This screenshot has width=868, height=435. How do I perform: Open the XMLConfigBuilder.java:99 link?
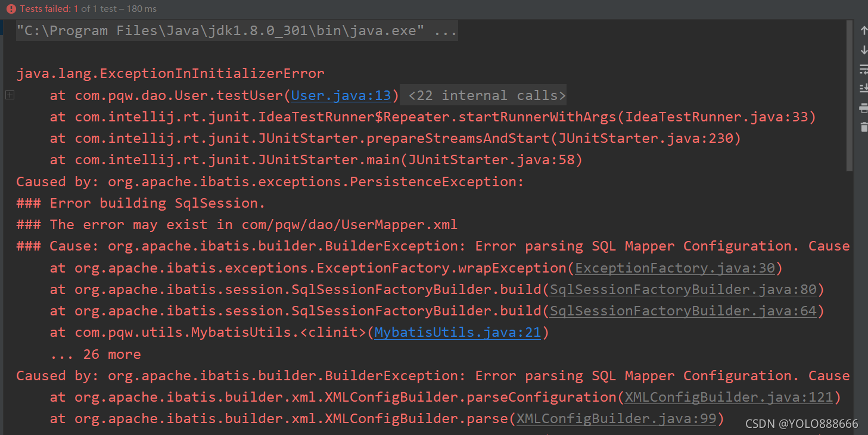pos(616,419)
